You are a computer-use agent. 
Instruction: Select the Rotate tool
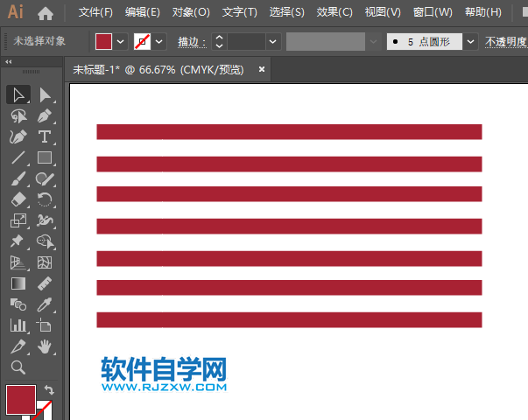point(45,199)
